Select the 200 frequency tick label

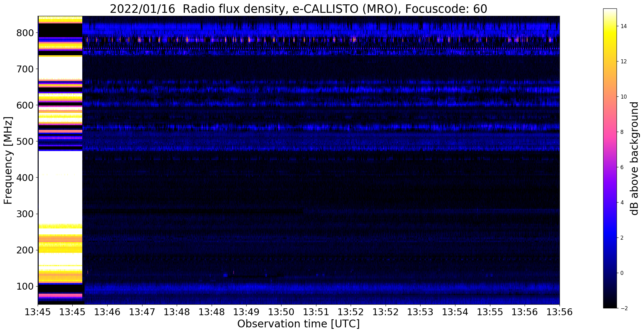[24, 250]
